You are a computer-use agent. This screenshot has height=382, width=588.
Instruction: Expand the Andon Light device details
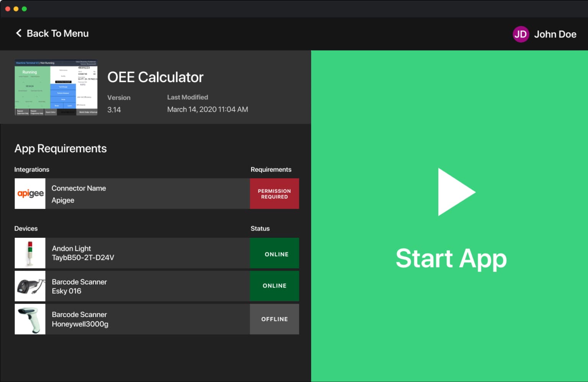pos(149,253)
